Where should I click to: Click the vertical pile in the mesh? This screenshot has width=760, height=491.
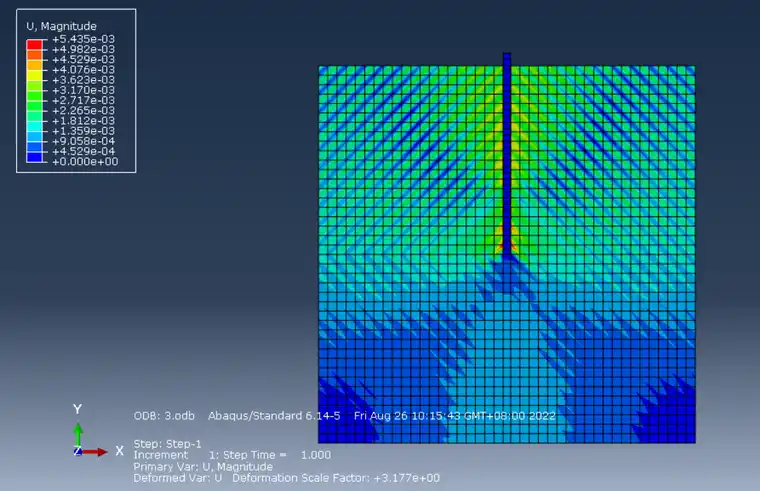pyautogui.click(x=507, y=155)
